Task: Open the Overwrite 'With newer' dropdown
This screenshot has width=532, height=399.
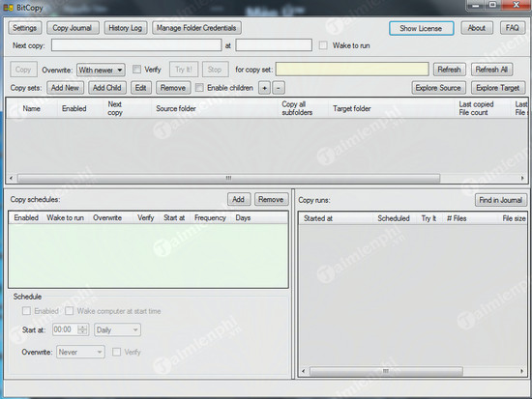Action: pos(101,70)
